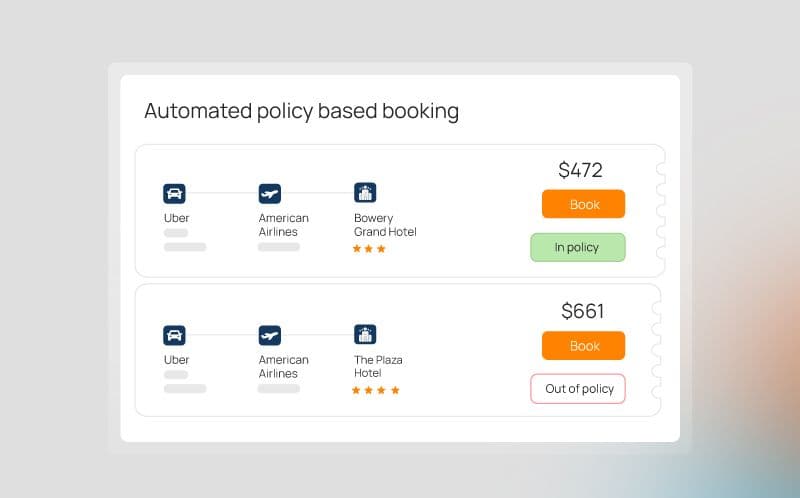Screen dimensions: 800x498
Task: Click The Plaza Hotel building icon
Action: pos(365,335)
